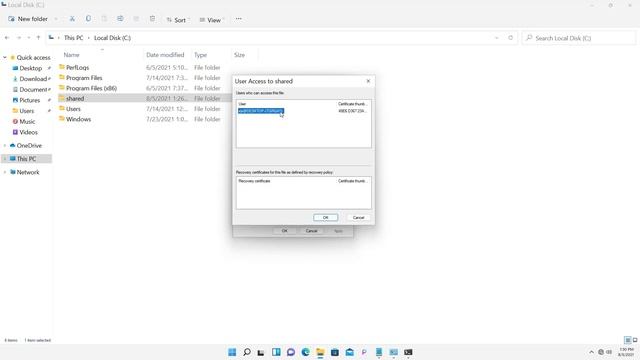Switch to details view via status bar icon
The width and height of the screenshot is (640, 360).
[x=628, y=340]
